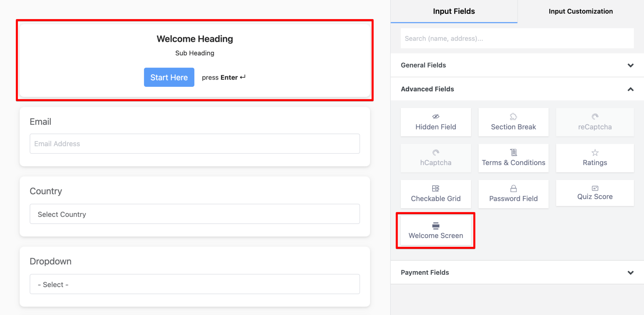This screenshot has width=644, height=315.
Task: Collapse the Advanced Fields section
Action: coord(517,89)
